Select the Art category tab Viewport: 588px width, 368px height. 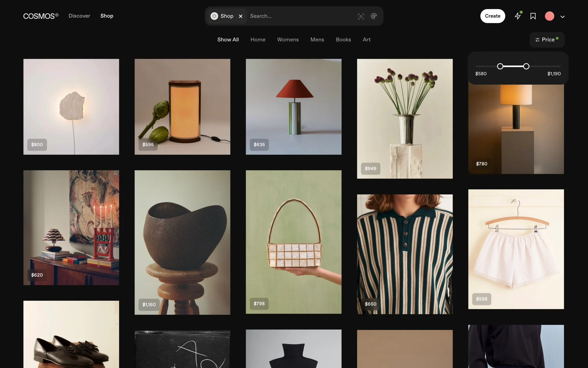[x=367, y=40]
